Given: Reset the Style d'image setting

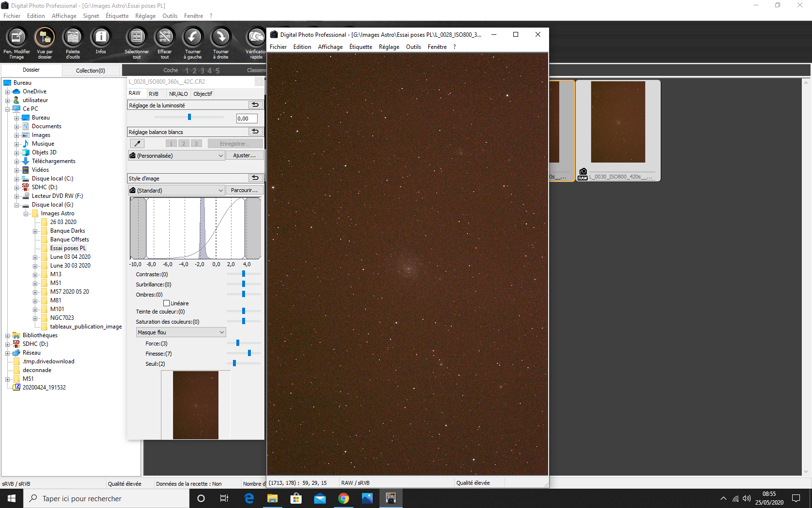Looking at the screenshot, I should point(255,178).
